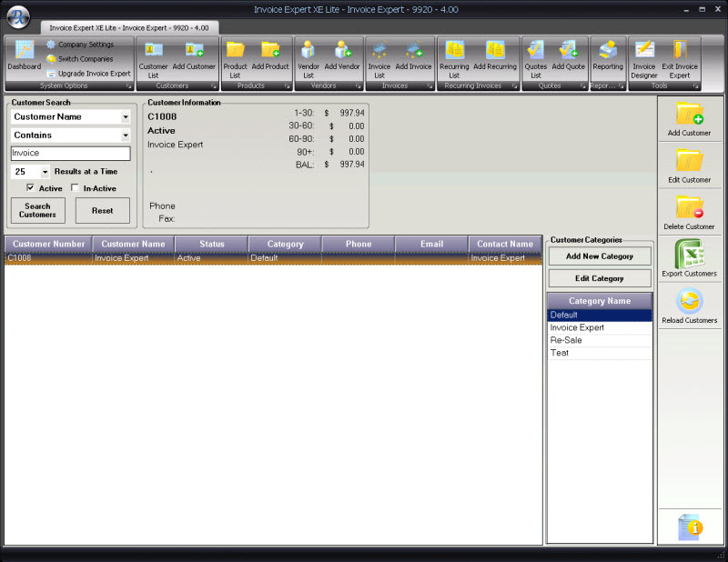
Task: Click the Edit Category button
Action: tap(600, 278)
